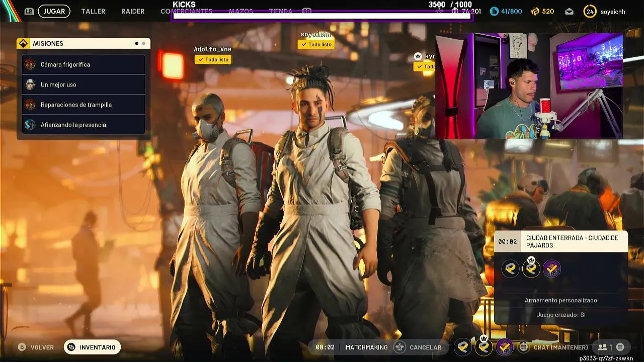
Task: Select the soyeichh player name tag above character
Action: 316,34
